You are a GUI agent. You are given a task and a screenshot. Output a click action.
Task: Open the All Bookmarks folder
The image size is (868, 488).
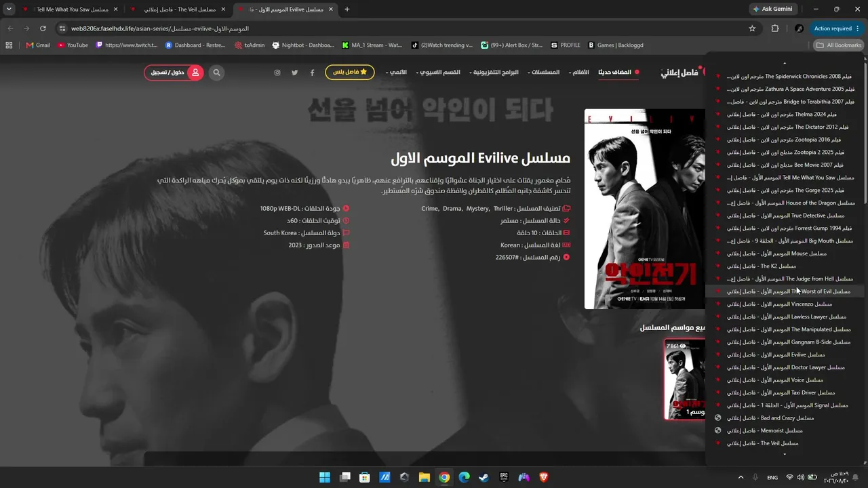point(838,45)
